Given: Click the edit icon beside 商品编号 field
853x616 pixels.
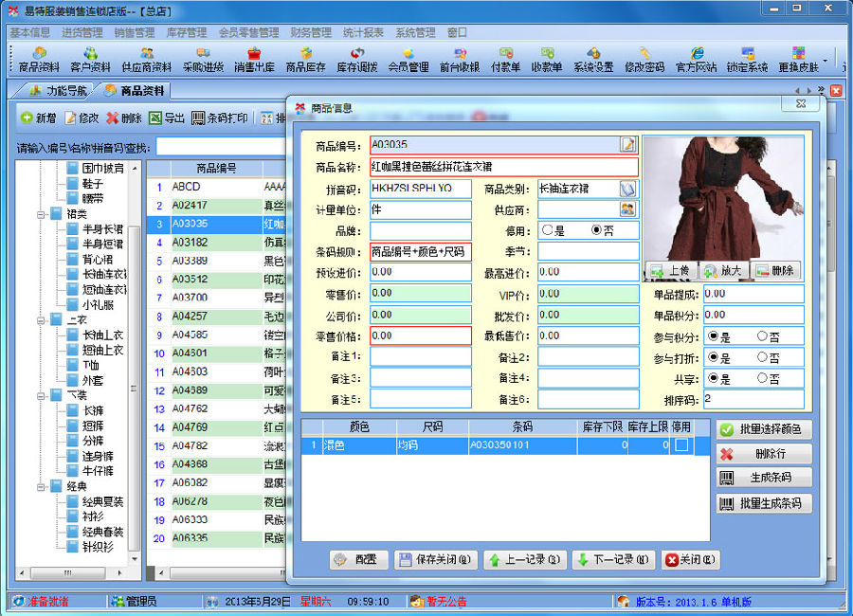Looking at the screenshot, I should (627, 144).
